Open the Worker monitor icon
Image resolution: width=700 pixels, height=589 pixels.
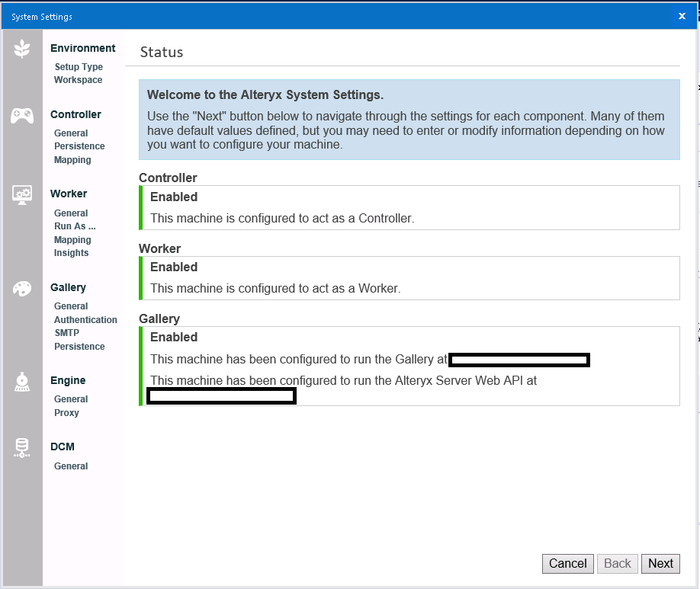point(21,194)
